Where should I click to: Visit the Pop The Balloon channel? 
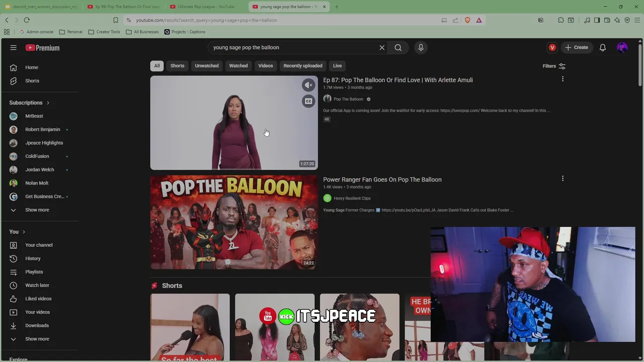pos(348,99)
